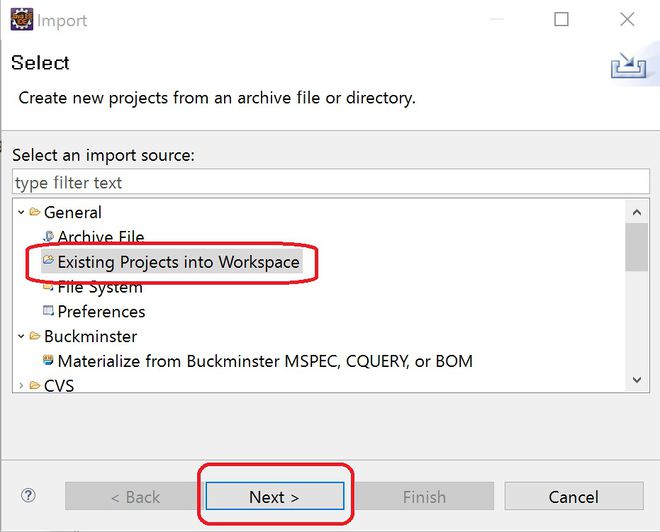This screenshot has height=532, width=660.
Task: Maximize the Import dialog window
Action: tap(561, 19)
